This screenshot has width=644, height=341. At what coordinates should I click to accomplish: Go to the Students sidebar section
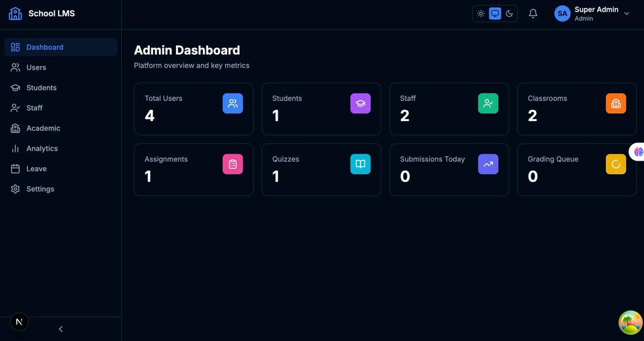[61, 88]
